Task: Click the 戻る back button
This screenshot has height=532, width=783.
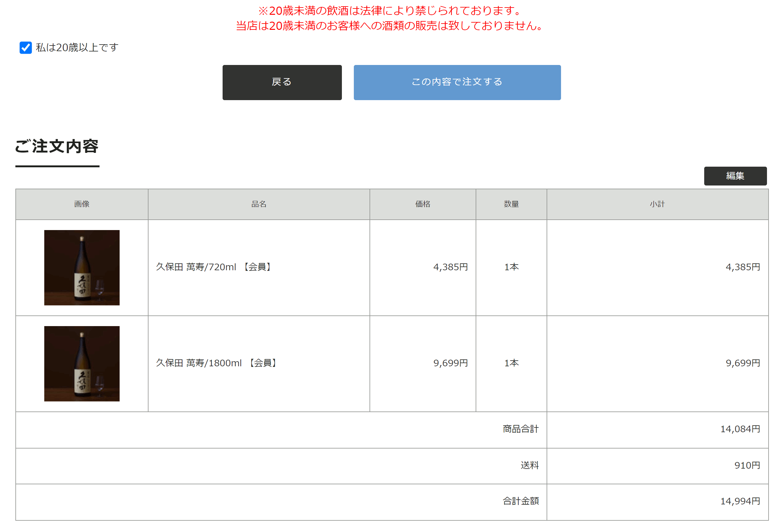Action: pos(282,83)
